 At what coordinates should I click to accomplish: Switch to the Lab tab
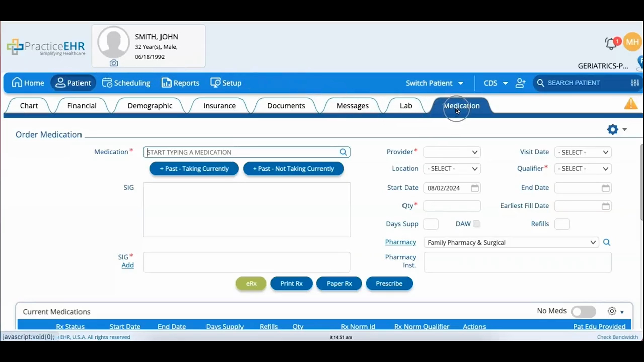click(406, 106)
